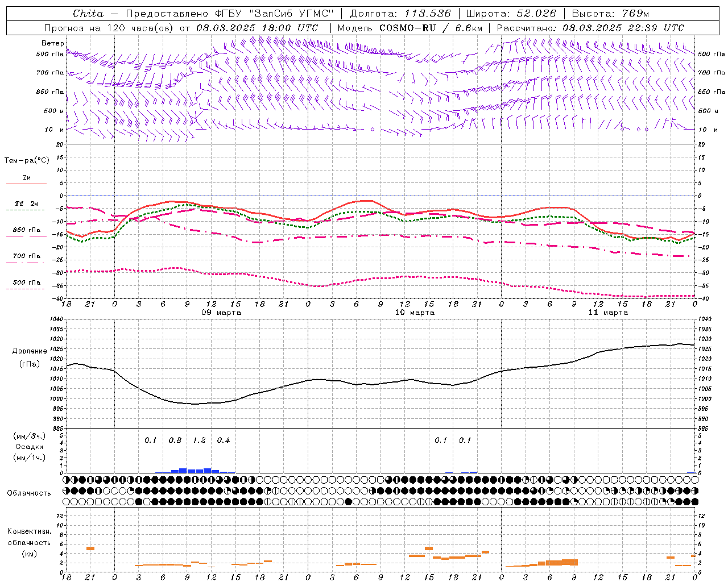Click the "11 марта" date label
Screen dimensions: 728x582
pyautogui.click(x=608, y=313)
